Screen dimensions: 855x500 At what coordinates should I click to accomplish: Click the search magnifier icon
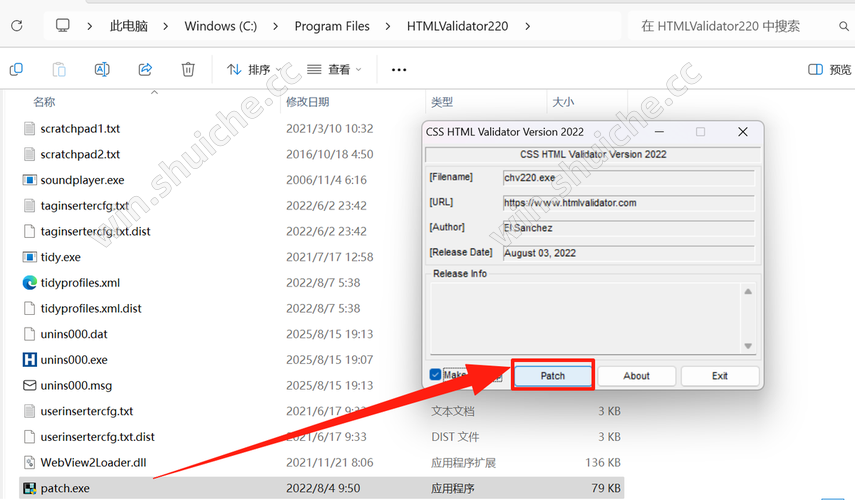tap(844, 26)
